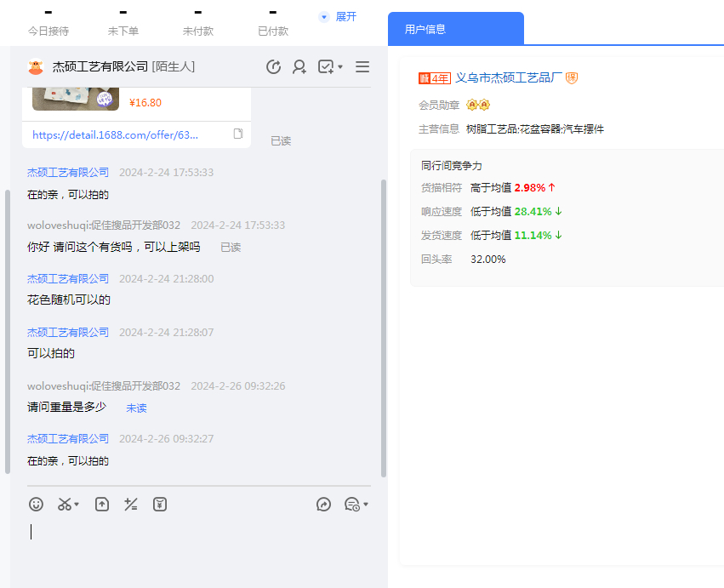
Task: Click the refresh history clock icon
Action: (x=273, y=67)
